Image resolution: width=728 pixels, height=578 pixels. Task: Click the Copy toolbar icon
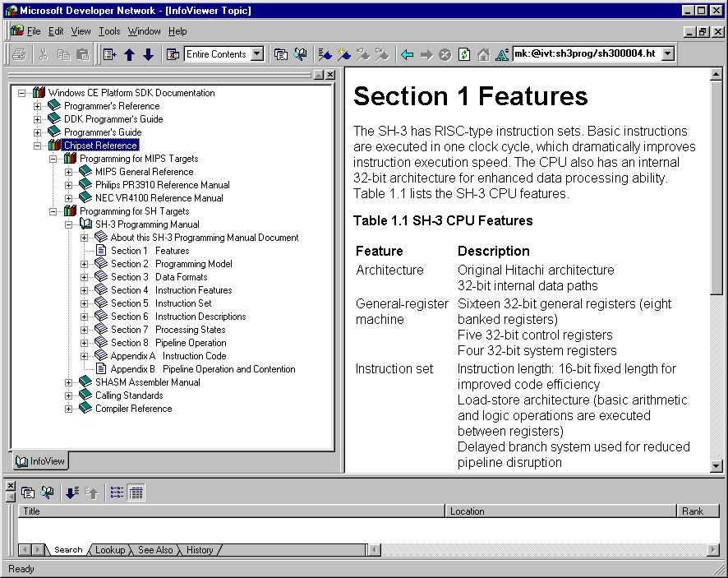pyautogui.click(x=63, y=54)
